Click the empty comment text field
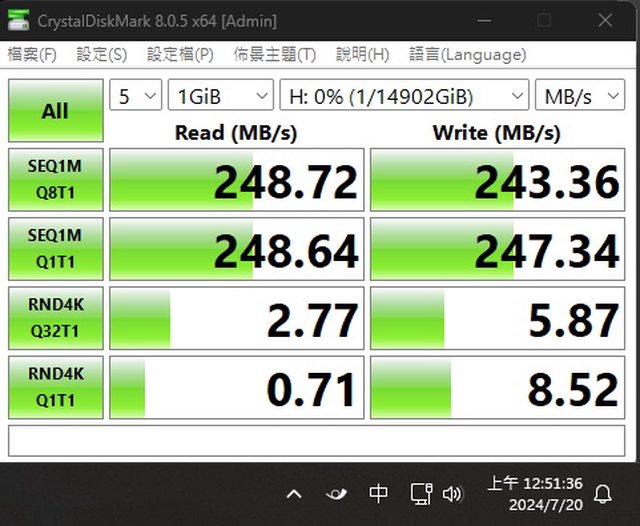Viewport: 640px width, 526px height. pyautogui.click(x=319, y=440)
